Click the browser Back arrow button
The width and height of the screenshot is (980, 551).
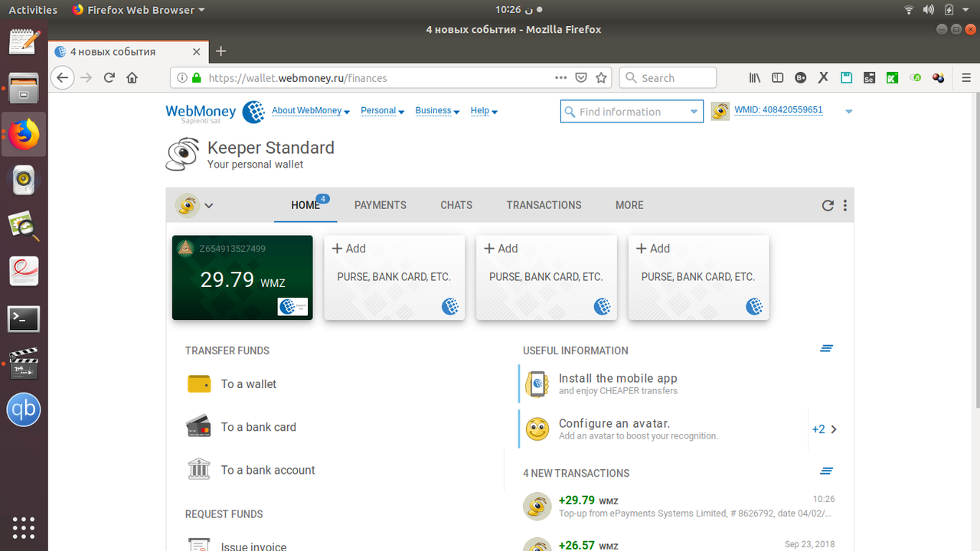pos(63,77)
